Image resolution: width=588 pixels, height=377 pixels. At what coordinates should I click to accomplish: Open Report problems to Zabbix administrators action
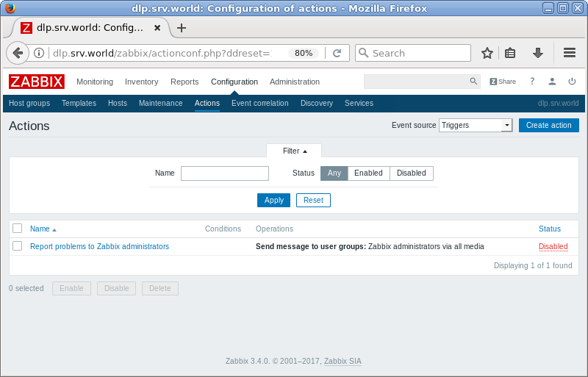[99, 246]
